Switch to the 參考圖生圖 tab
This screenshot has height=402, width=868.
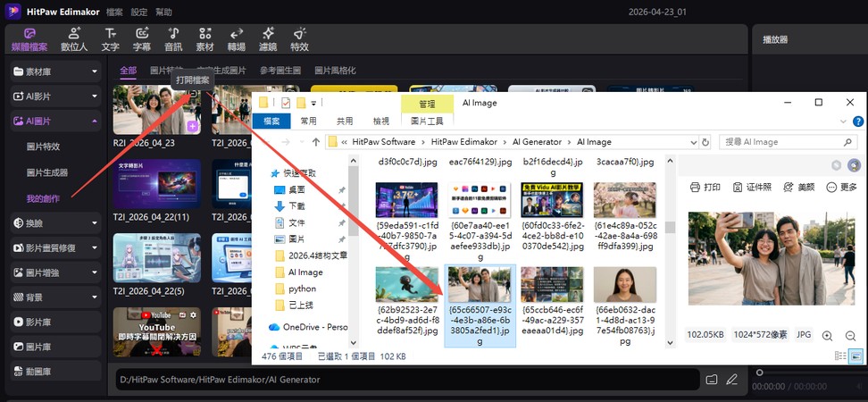280,71
